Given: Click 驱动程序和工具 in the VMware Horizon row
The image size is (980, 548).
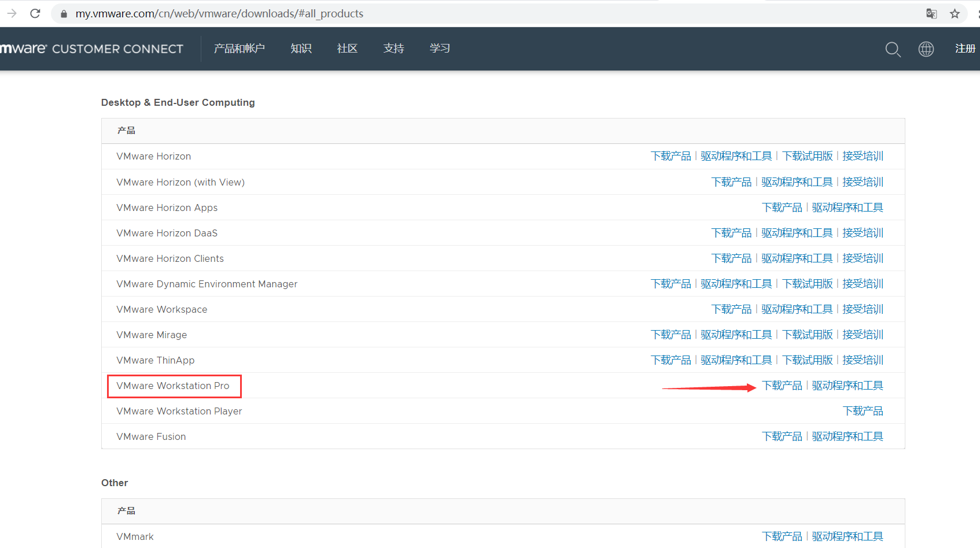Looking at the screenshot, I should pos(736,156).
